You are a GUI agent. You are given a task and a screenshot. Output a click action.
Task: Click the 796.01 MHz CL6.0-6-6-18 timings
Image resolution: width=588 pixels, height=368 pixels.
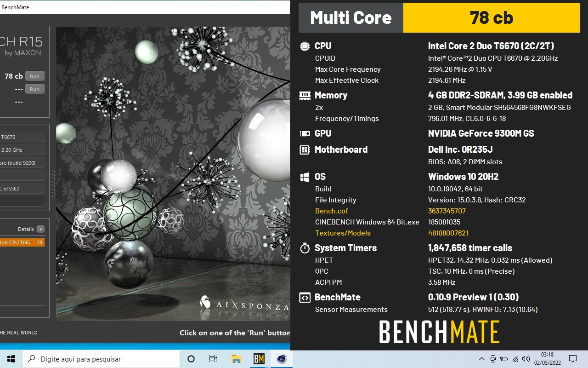[x=467, y=119]
